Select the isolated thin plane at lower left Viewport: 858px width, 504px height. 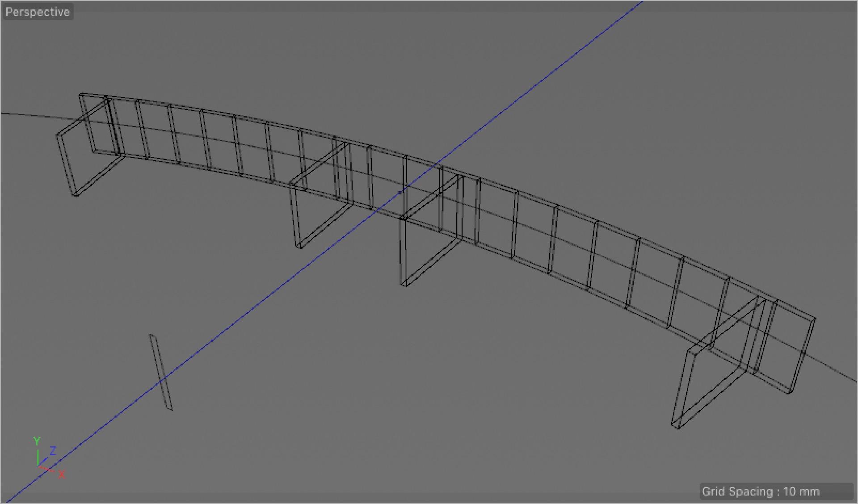(x=157, y=357)
